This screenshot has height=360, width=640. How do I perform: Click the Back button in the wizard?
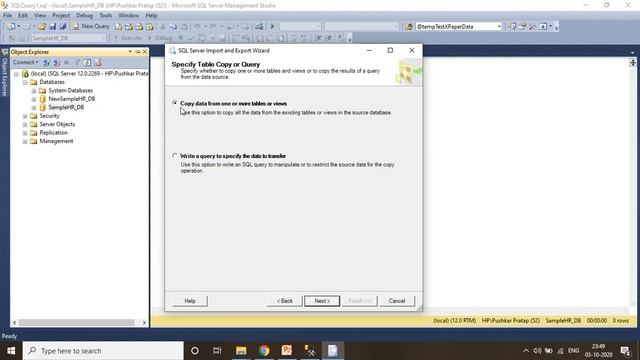(x=284, y=301)
